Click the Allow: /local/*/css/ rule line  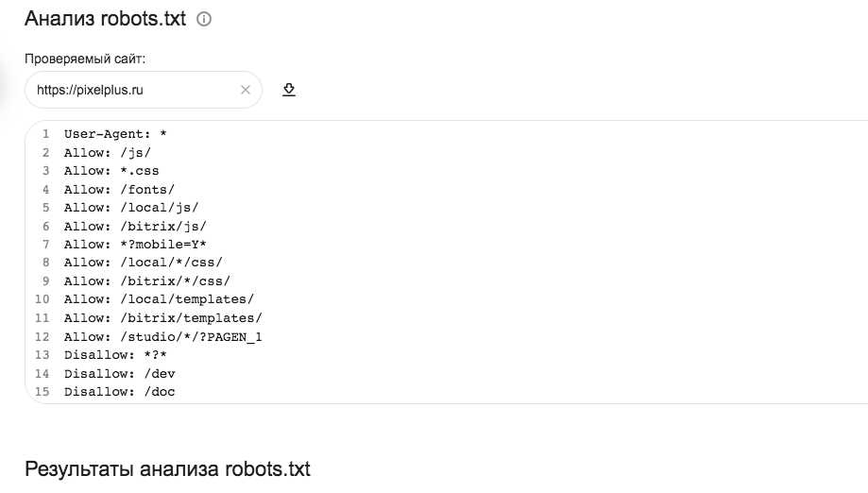143,263
